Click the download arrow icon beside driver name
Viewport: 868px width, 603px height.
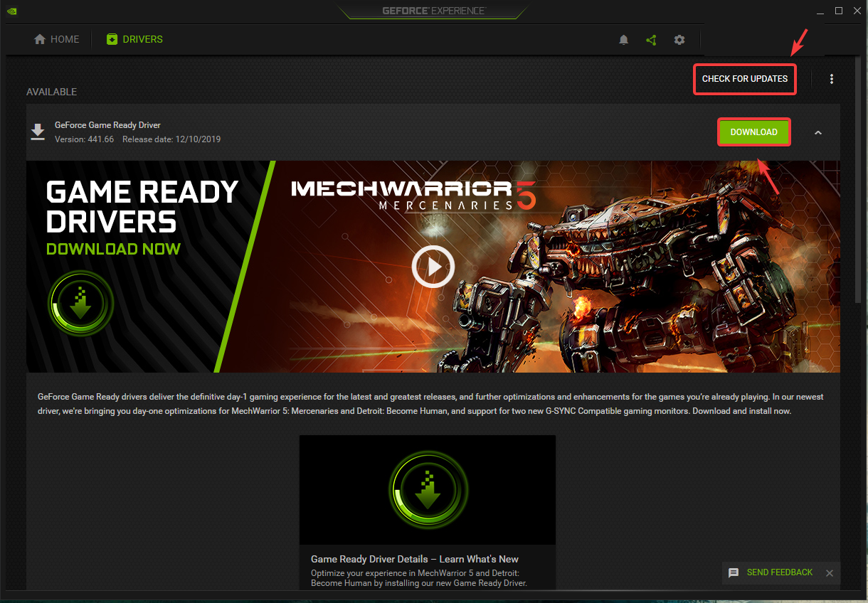tap(38, 132)
